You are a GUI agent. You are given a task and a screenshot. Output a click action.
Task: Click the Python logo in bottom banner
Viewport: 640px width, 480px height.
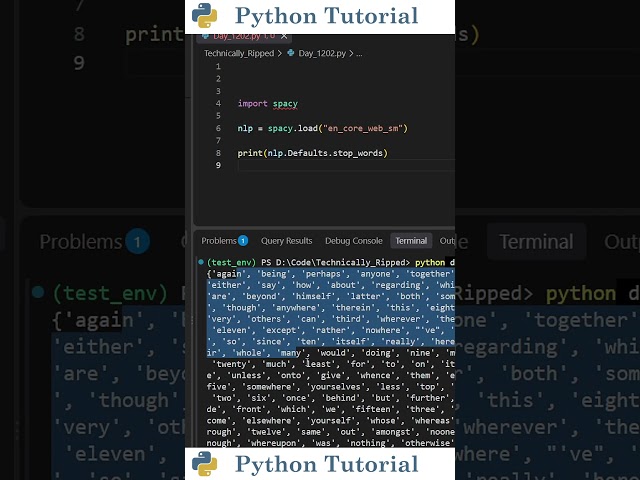tap(204, 464)
